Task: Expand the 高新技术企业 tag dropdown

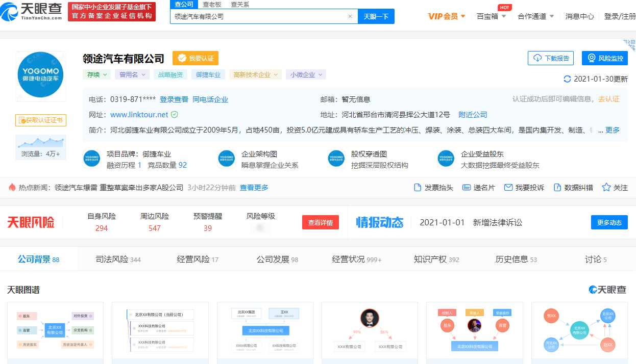Action: [255, 74]
